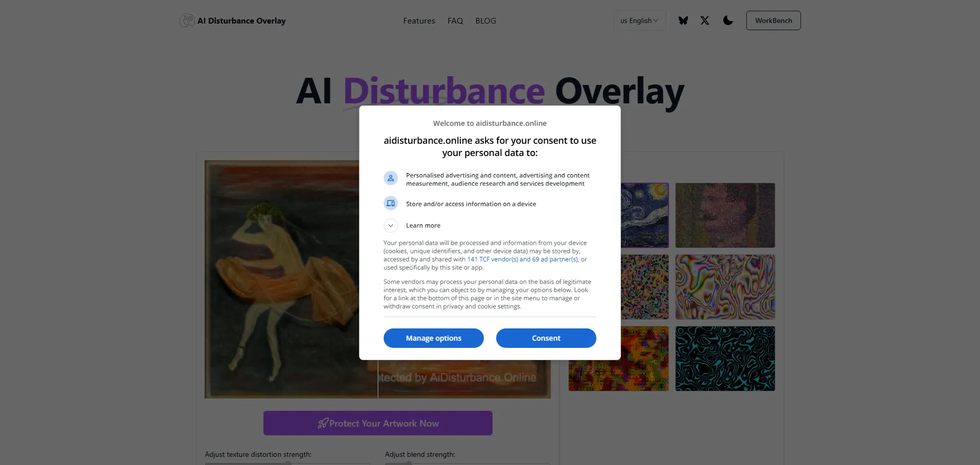Image resolution: width=980 pixels, height=465 pixels.
Task: Expand the Learn more chevron
Action: point(391,226)
